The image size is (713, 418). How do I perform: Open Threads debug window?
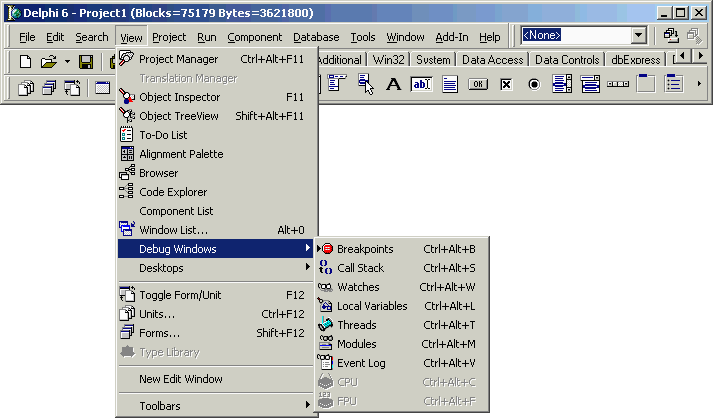(x=402, y=325)
